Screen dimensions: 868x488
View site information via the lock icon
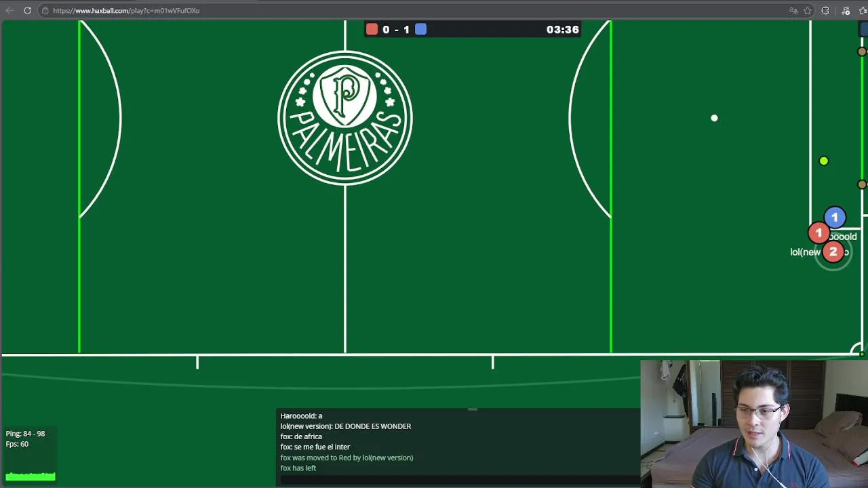[x=45, y=10]
